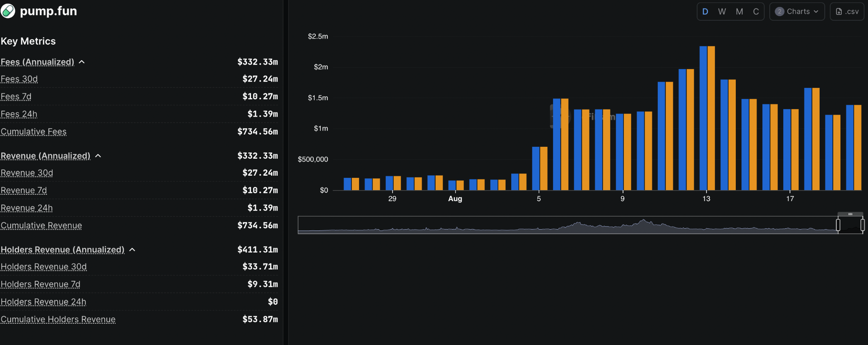Switch the chart to Daily (D) view
Viewport: 868px width, 345px height.
(x=705, y=11)
